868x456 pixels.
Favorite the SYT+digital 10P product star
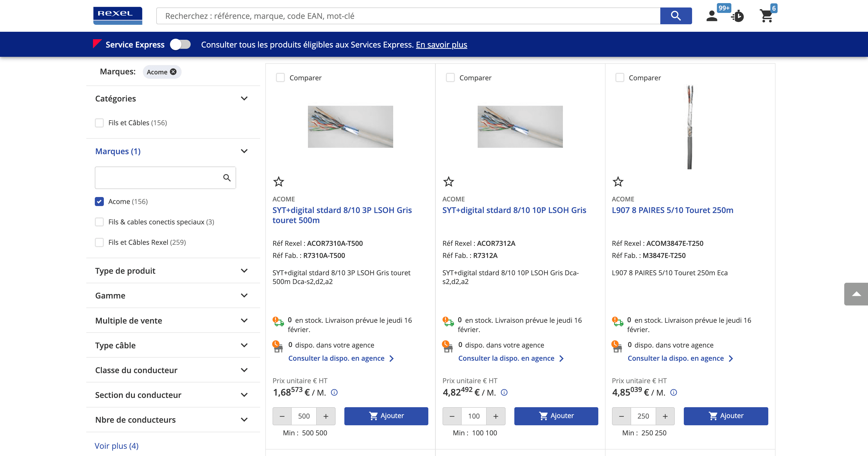click(448, 182)
